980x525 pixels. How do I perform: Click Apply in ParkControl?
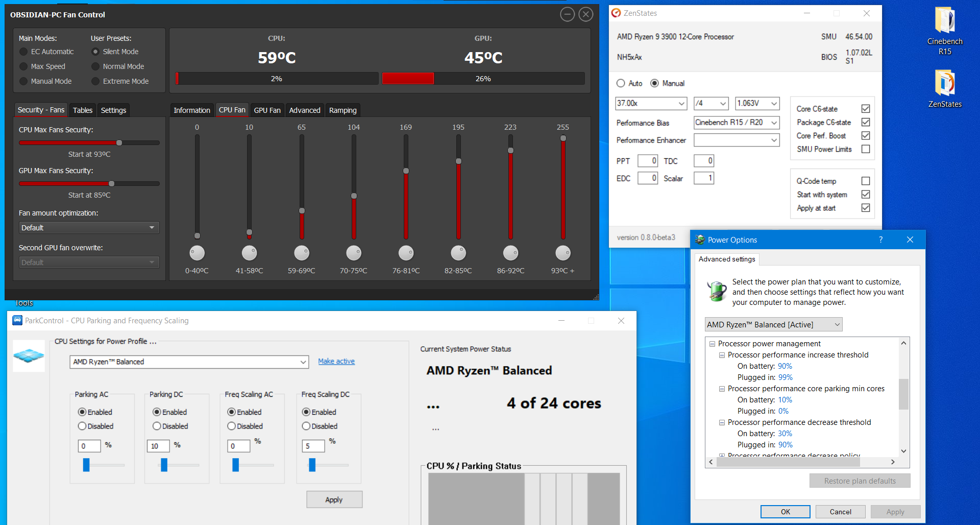click(x=334, y=499)
